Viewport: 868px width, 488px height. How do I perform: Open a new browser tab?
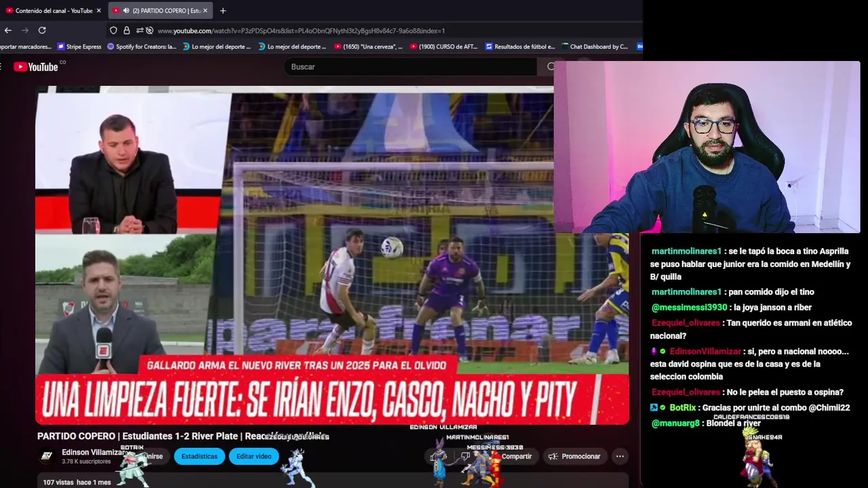pos(222,11)
